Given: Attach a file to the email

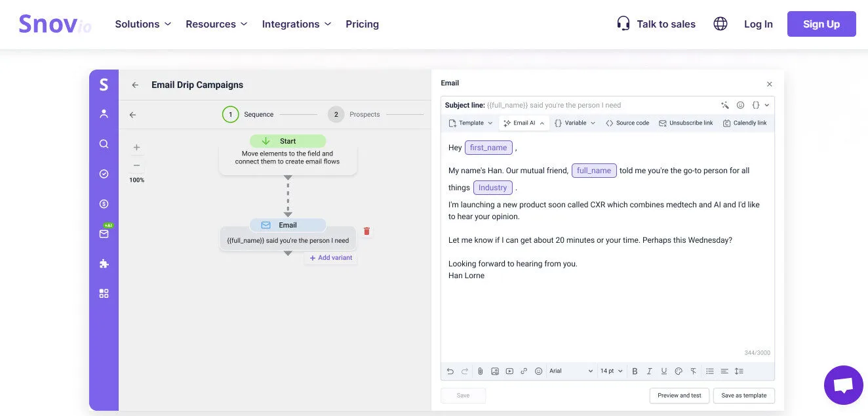Looking at the screenshot, I should [x=481, y=371].
